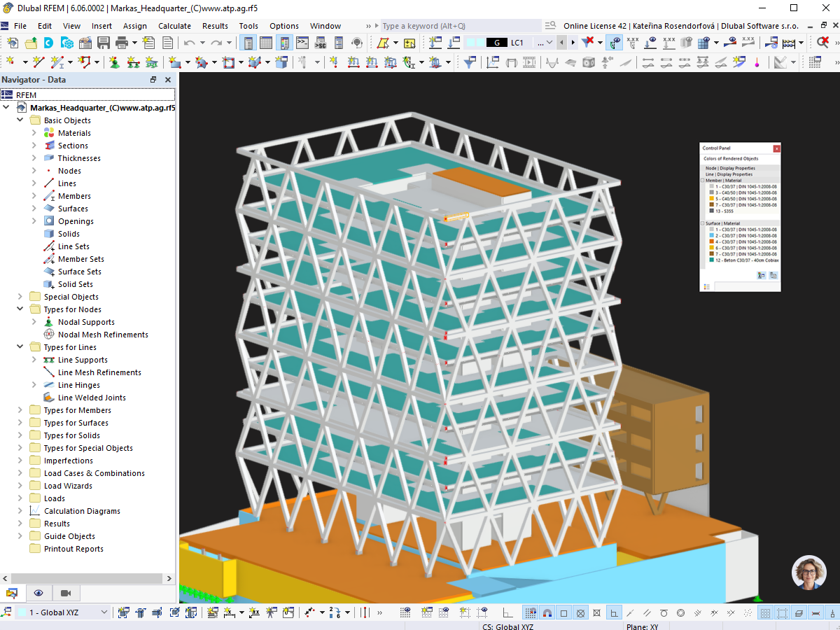Click the Open file folder icon

point(31,43)
